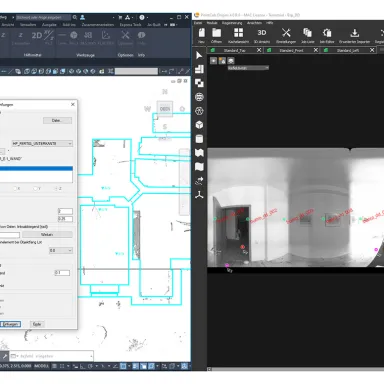Image resolution: width=384 pixels, height=384 pixels.
Task: Click the CAD command line input field
Action: [x=51, y=356]
